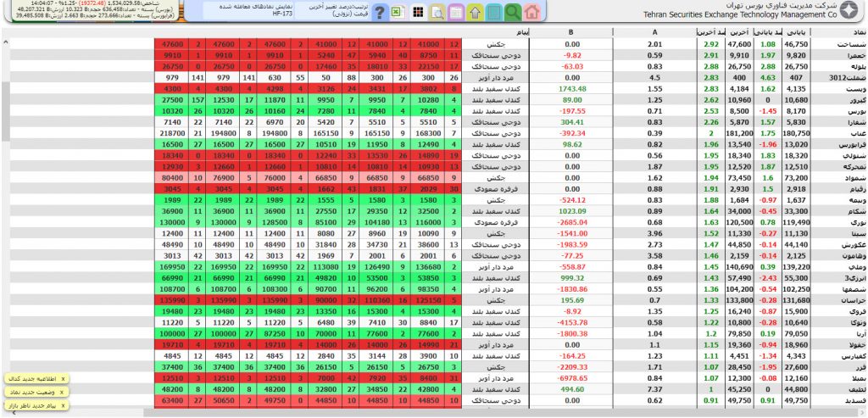Close the 'اطلاعیه جدید کدال' notification
Image resolution: width=868 pixels, height=418 pixels.
(63, 379)
